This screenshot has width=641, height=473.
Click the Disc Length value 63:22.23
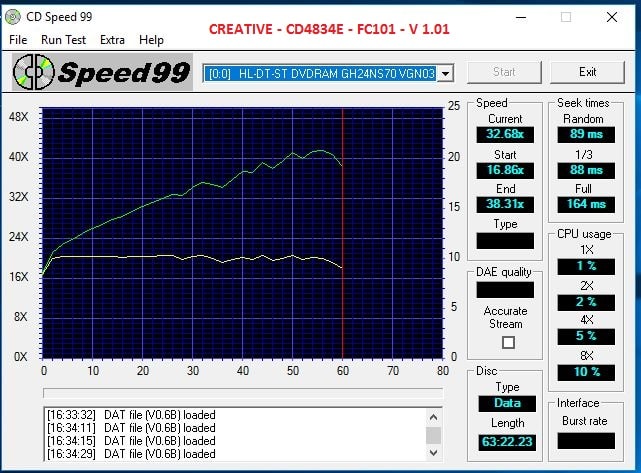(x=507, y=442)
